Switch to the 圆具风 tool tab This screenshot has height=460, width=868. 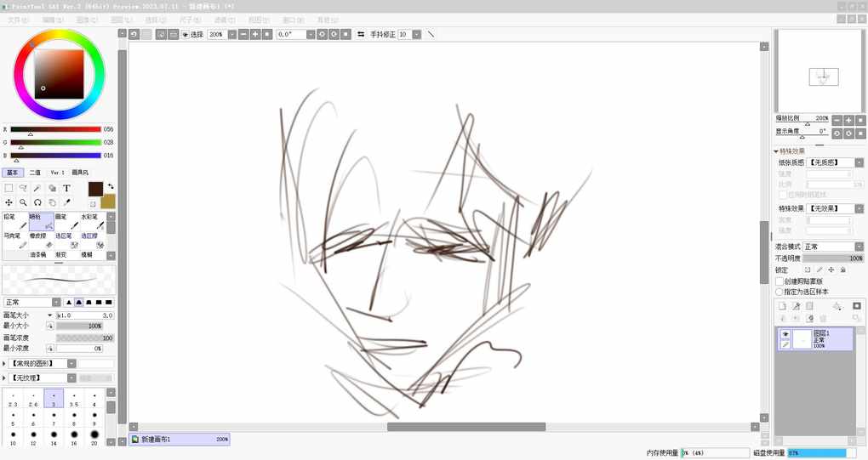(x=80, y=173)
